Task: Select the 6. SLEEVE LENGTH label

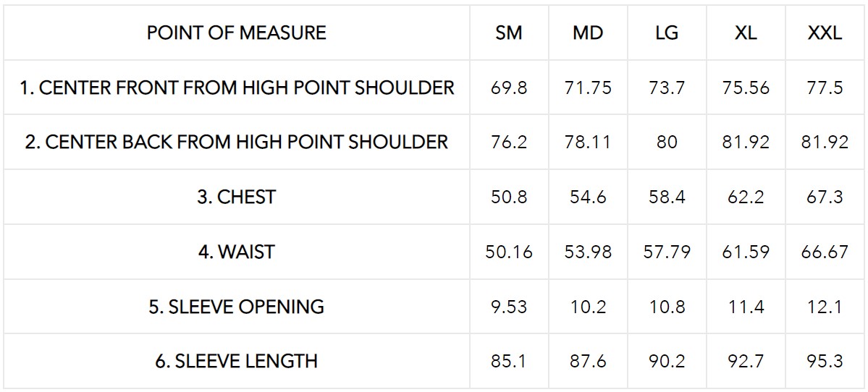Action: click(x=236, y=361)
